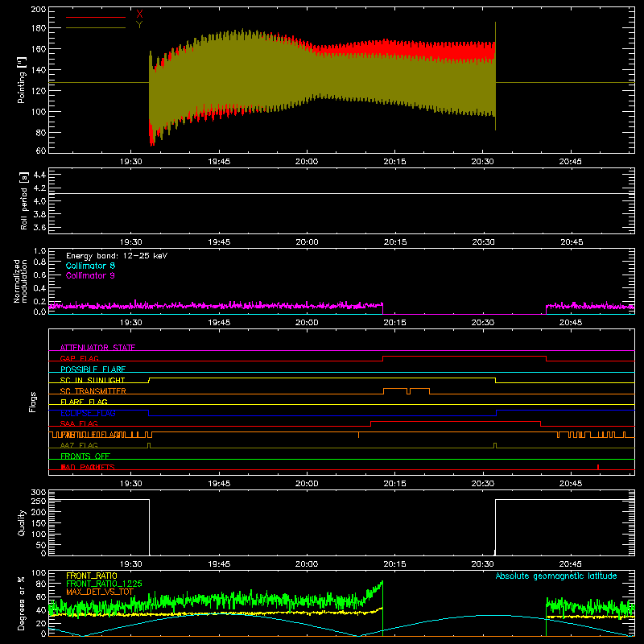Screen dimensions: 644x644
Task: Click the ECLIPSE_FLAG label
Action: [x=88, y=413]
